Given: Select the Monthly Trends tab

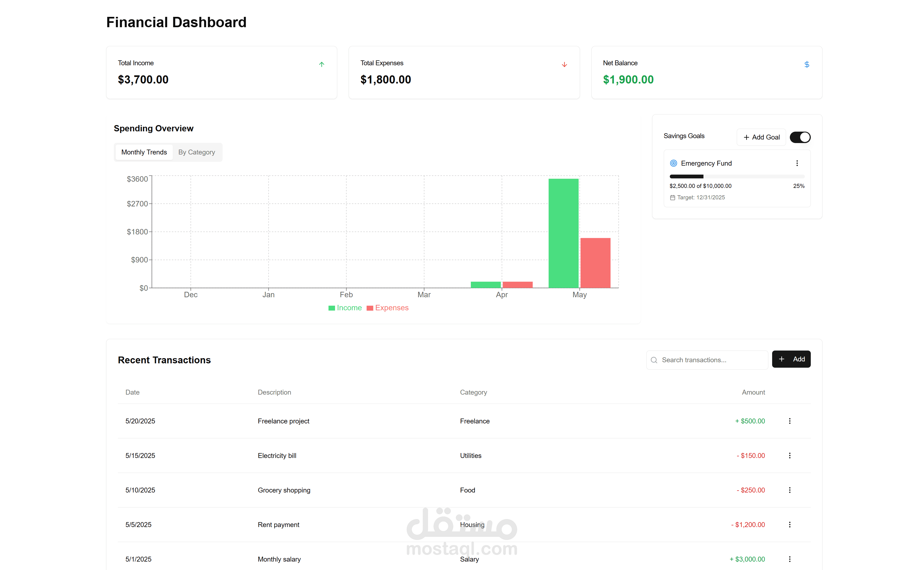Looking at the screenshot, I should coord(144,152).
